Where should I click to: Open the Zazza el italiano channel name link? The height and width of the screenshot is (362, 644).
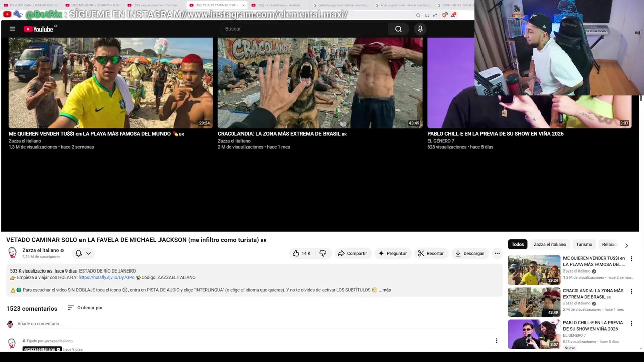click(41, 250)
